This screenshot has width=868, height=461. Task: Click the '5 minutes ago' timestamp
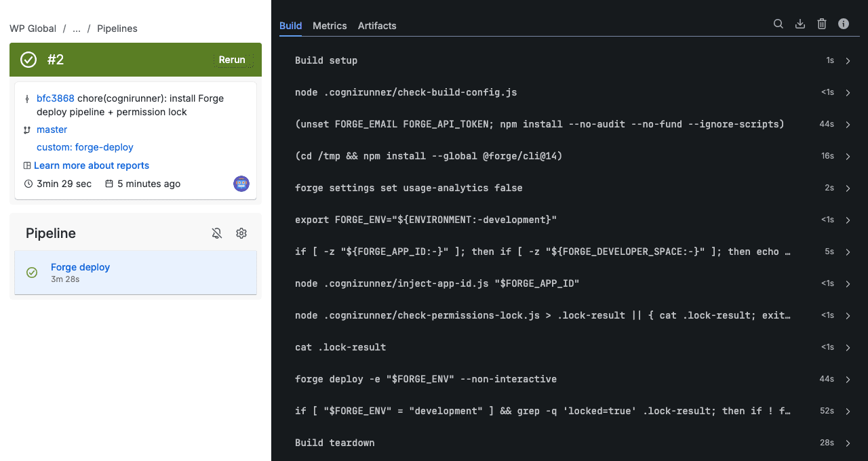(149, 184)
